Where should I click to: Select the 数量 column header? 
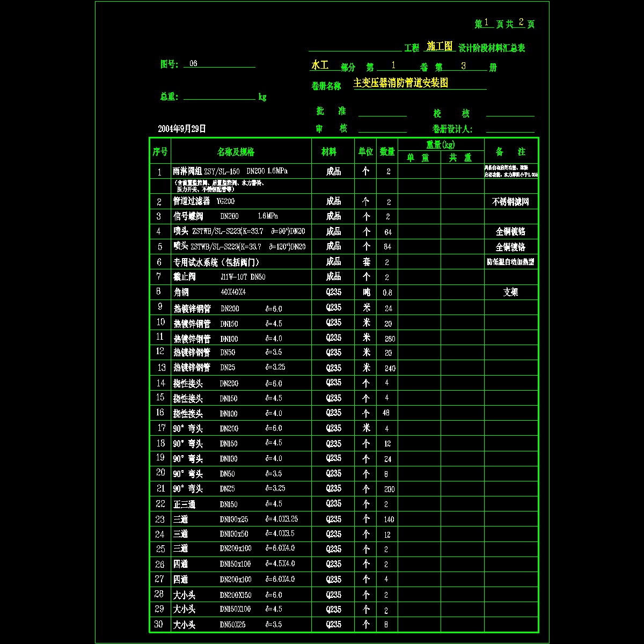[x=387, y=152]
